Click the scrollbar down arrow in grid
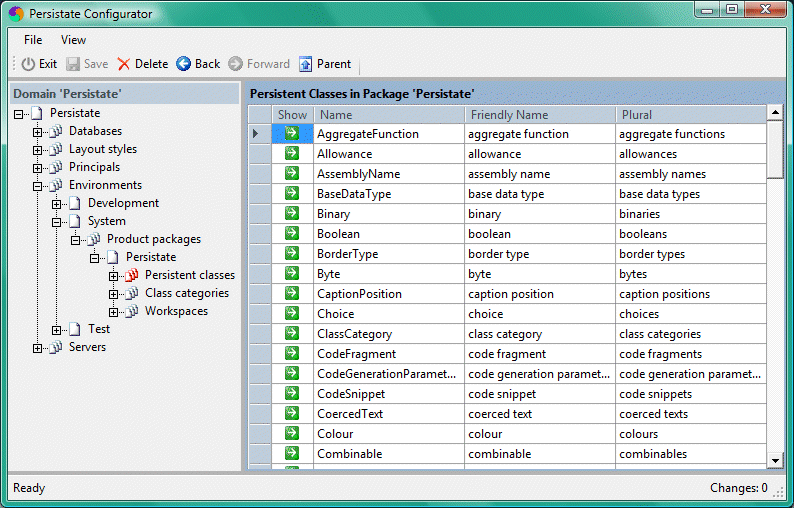The image size is (794, 508). 775,460
